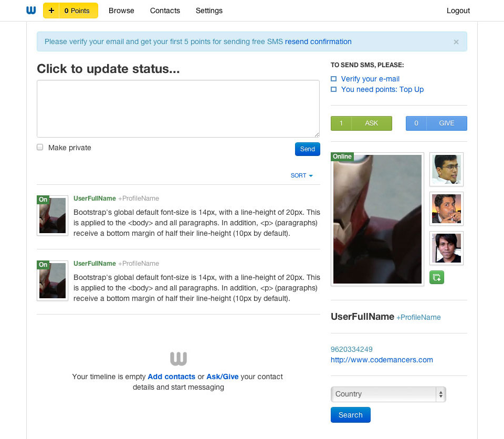
Task: Check the You need points checkbox
Action: pyautogui.click(x=334, y=89)
